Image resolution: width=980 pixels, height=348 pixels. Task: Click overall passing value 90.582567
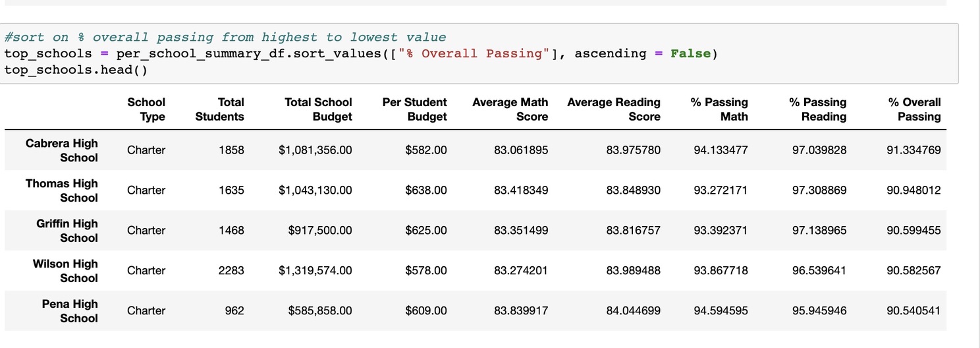pyautogui.click(x=914, y=271)
